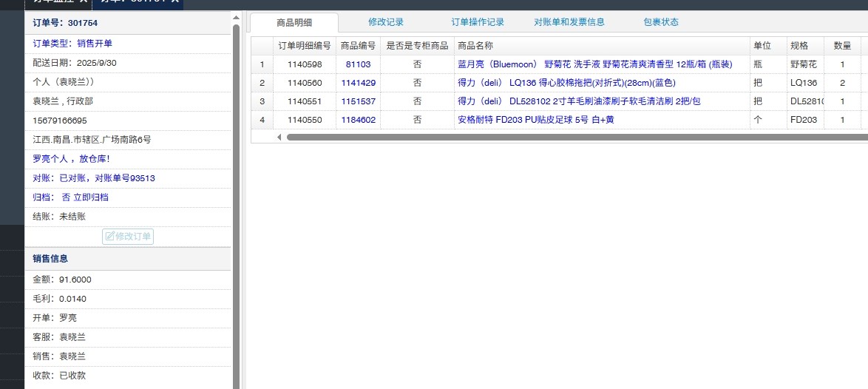Click the horizontal scrollbar left arrow
The image size is (868, 389).
coord(279,137)
